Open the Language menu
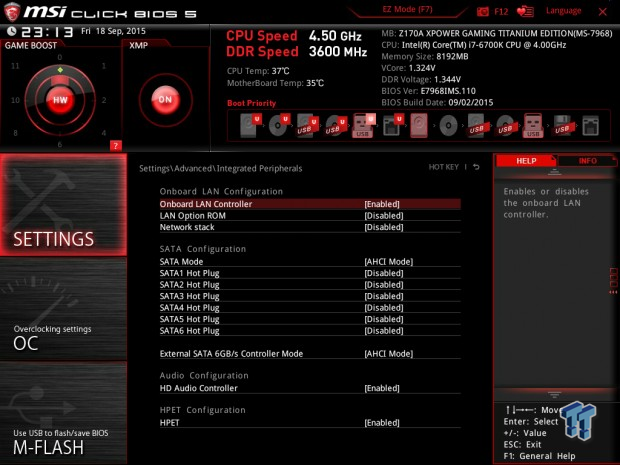 tap(563, 11)
